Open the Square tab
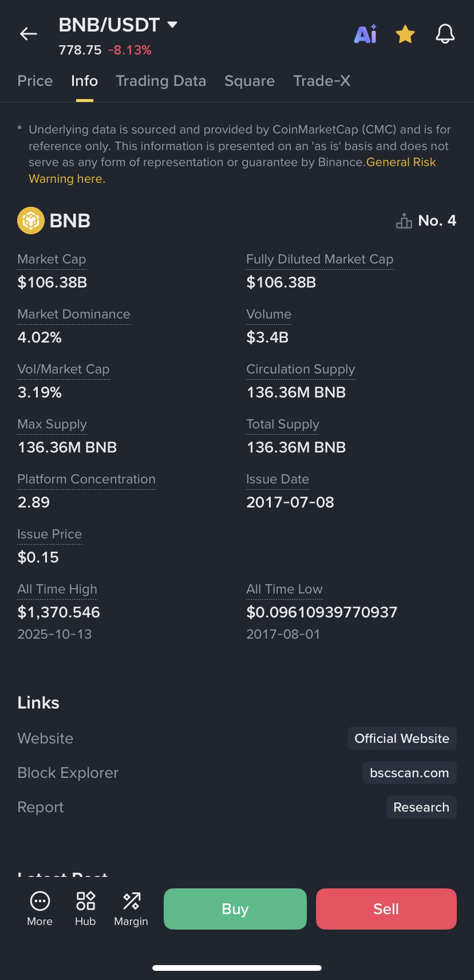Viewport: 474px width, 980px height. coord(250,81)
